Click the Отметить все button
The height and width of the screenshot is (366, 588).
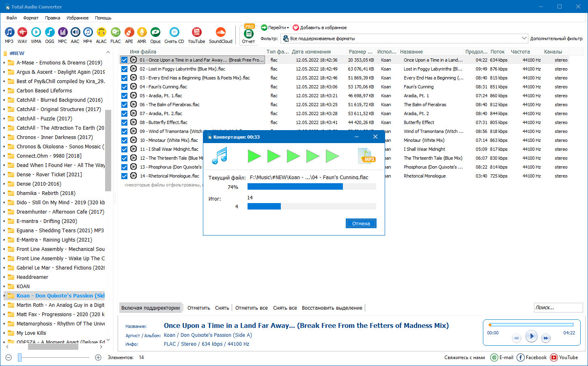pos(252,308)
